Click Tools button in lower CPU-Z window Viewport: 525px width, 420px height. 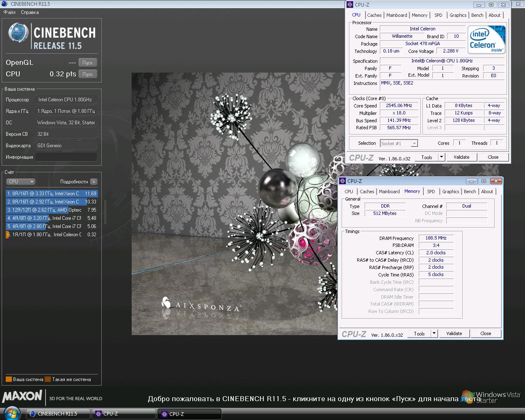pyautogui.click(x=419, y=333)
